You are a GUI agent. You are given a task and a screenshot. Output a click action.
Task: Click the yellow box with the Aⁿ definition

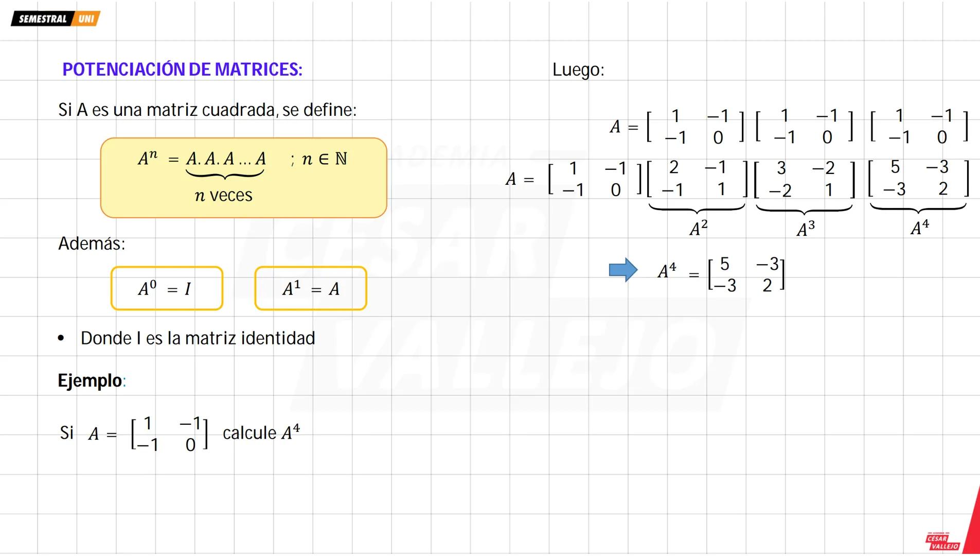[243, 178]
